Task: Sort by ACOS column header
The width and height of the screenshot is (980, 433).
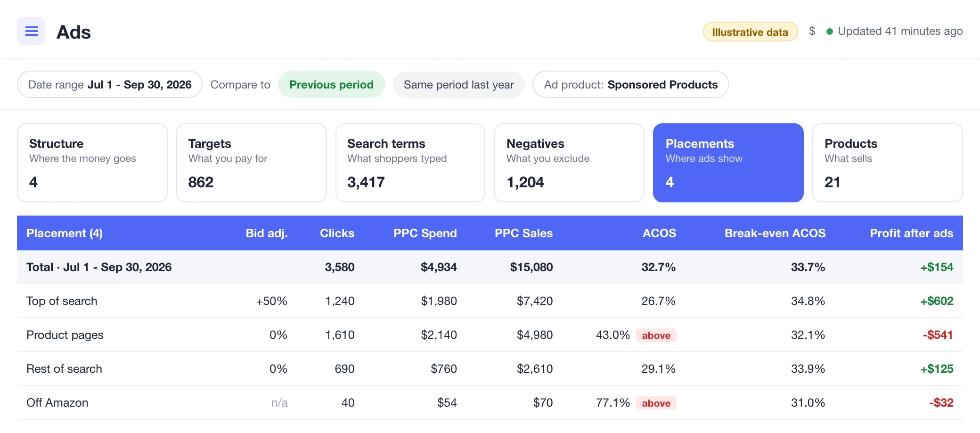Action: tap(659, 233)
